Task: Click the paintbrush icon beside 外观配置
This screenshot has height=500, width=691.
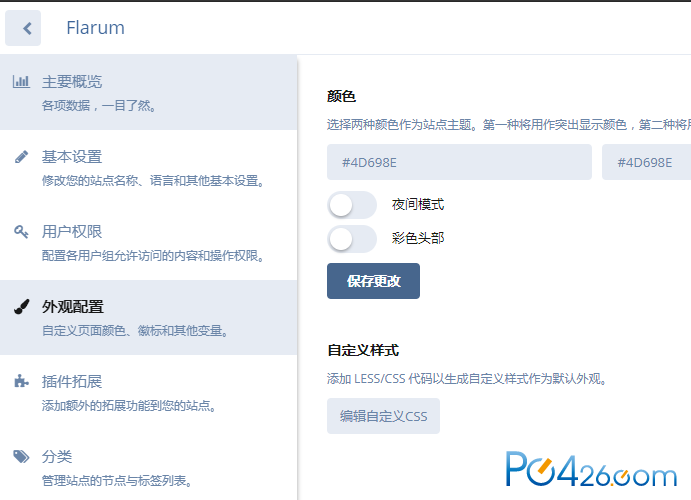Action: tap(21, 307)
